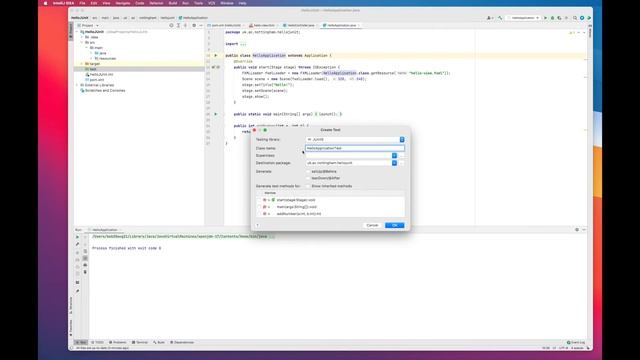Toggle Show inherited methods checkbox
The width and height of the screenshot is (640, 360).
[308, 186]
